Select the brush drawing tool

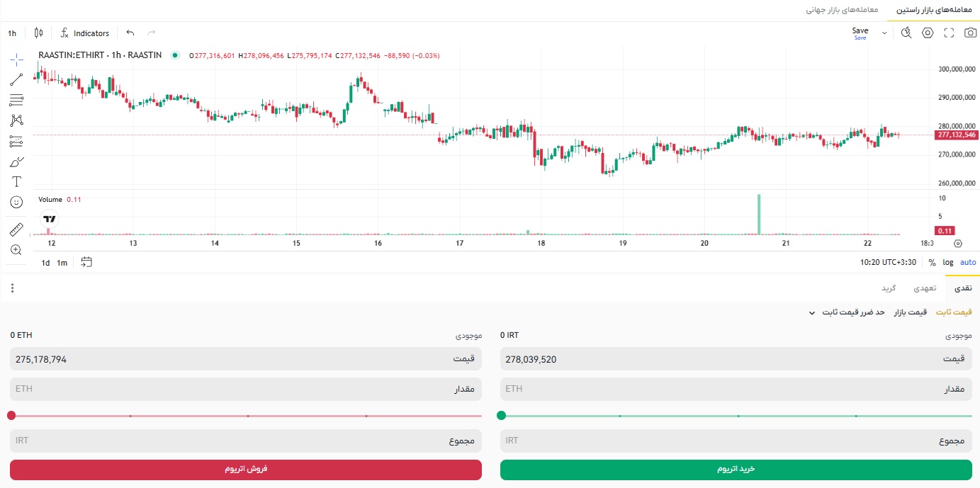pos(16,161)
